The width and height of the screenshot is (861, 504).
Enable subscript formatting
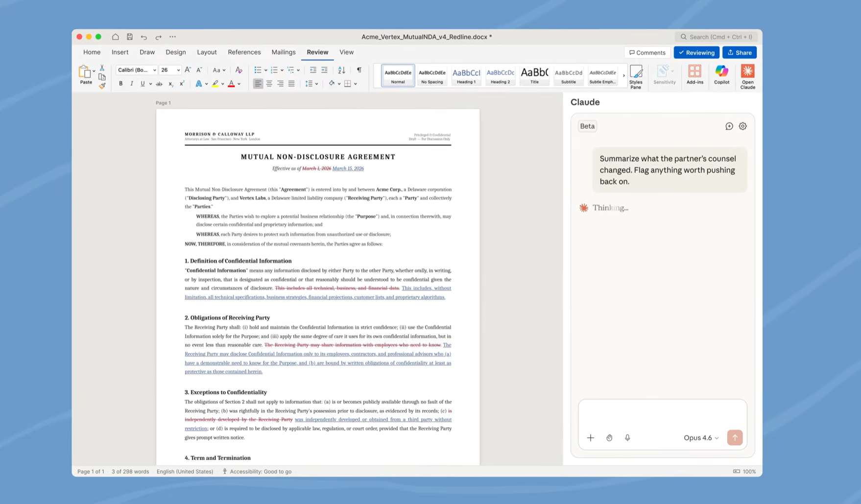[170, 83]
